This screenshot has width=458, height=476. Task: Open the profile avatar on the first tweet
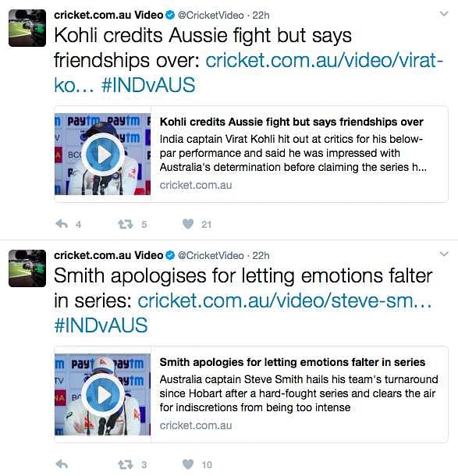27,28
